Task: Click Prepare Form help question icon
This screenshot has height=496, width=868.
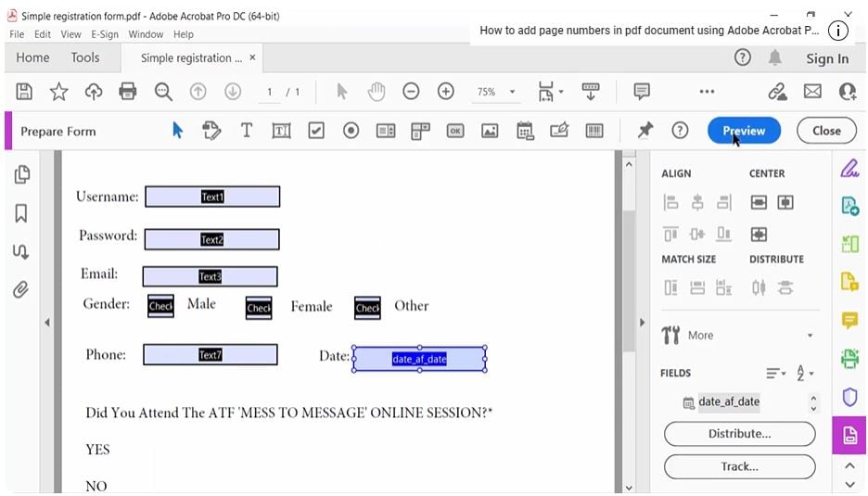Action: [680, 131]
